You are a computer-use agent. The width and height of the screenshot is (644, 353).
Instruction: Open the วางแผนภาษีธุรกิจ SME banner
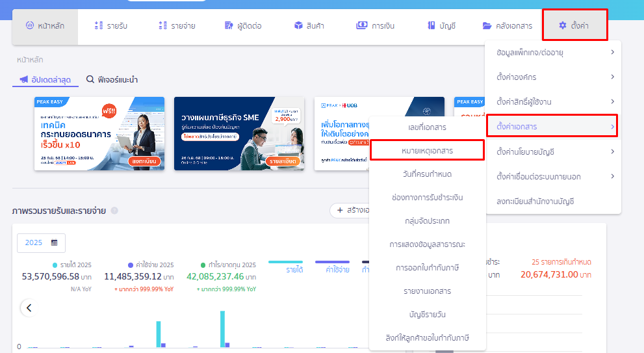click(x=239, y=133)
